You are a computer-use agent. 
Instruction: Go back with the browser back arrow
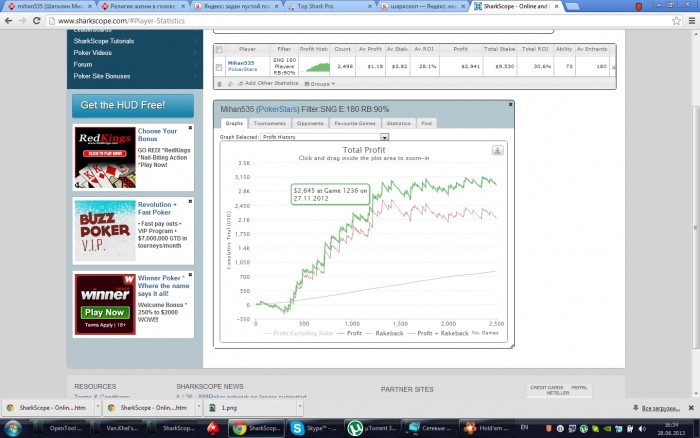click(x=8, y=21)
